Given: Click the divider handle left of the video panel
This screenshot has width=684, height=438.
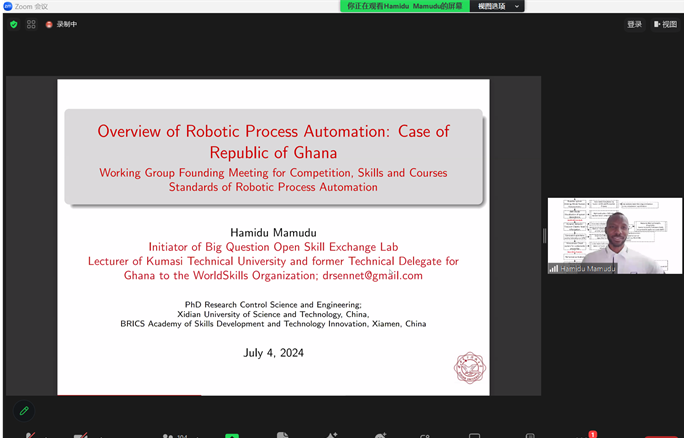Looking at the screenshot, I should [544, 236].
